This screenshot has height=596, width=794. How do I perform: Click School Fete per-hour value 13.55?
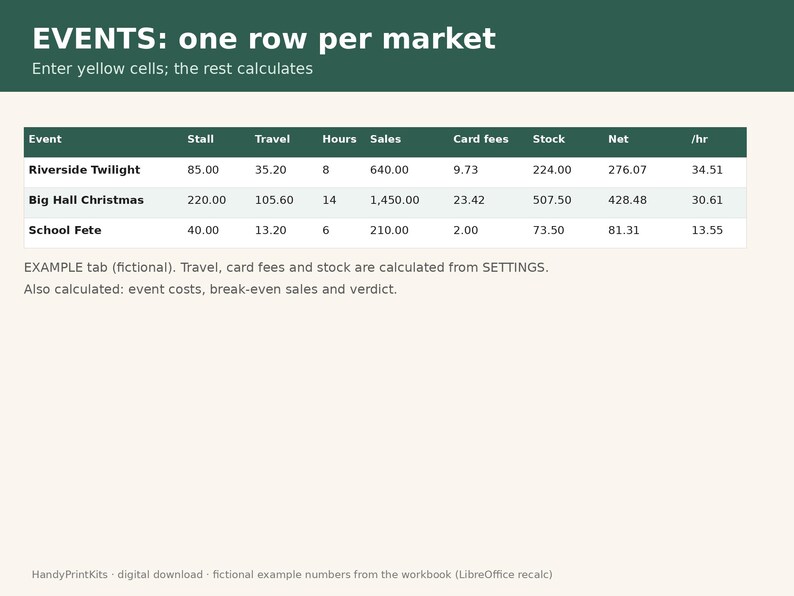pos(707,230)
